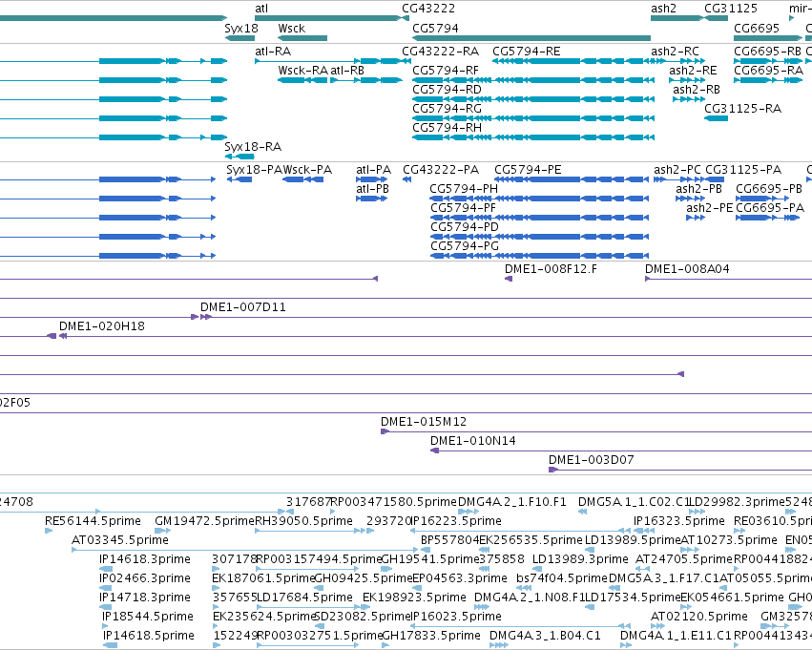
Task: Select protein CG5794-PG
Action: [465, 246]
